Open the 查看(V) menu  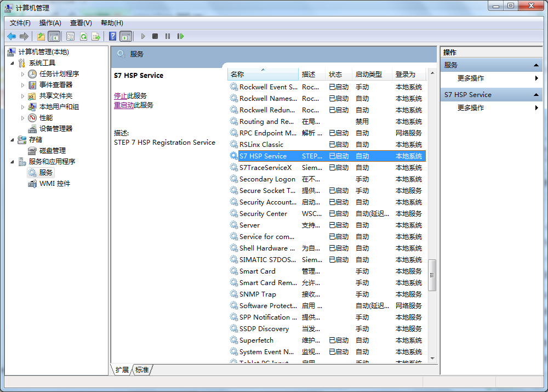point(81,23)
